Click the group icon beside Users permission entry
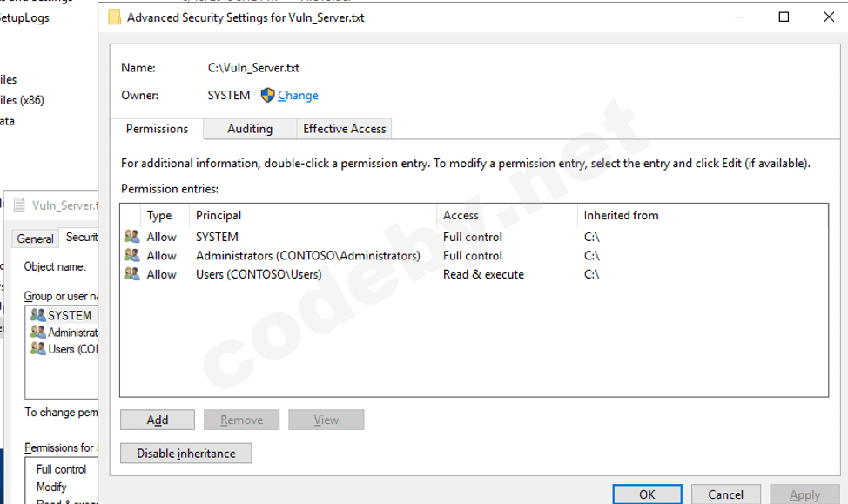The image size is (848, 504). [x=132, y=274]
